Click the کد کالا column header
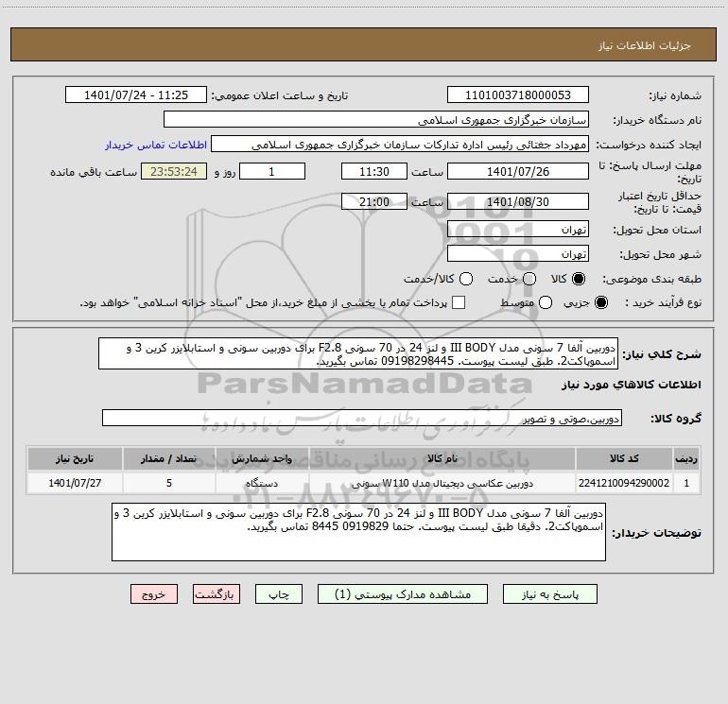Screen dimensions: 728x704 click(x=624, y=458)
